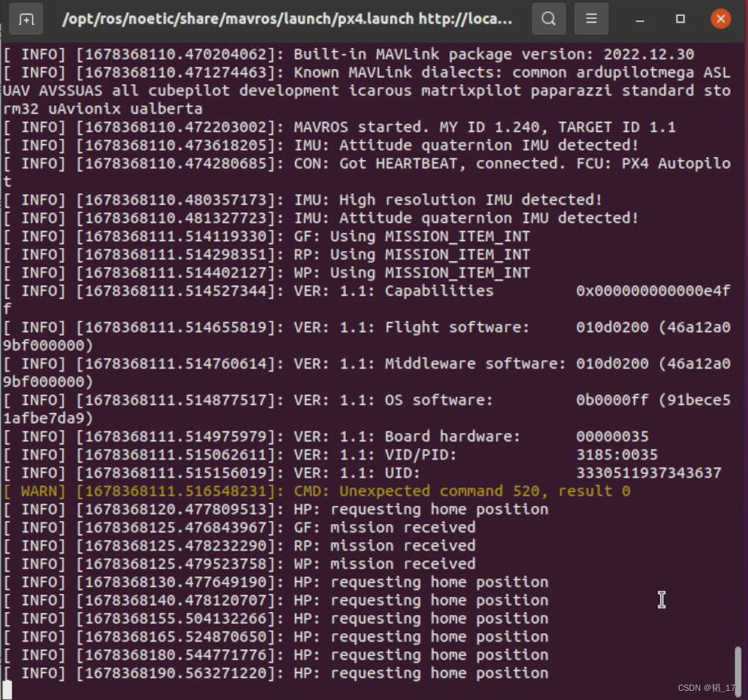Close the terminal window
The image size is (748, 700).
coord(721,19)
